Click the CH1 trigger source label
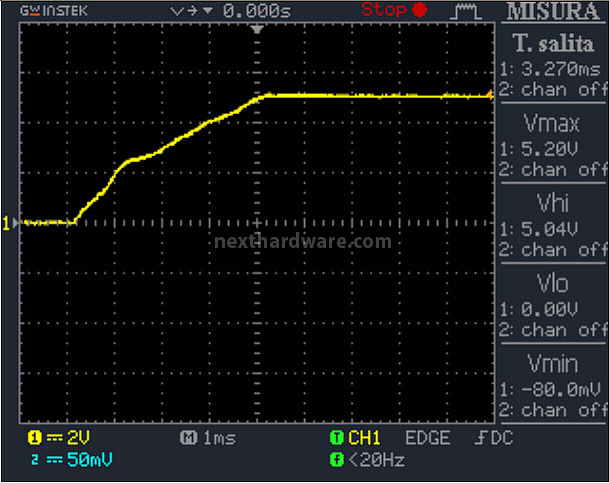Screen dimensions: 609x483 364,438
